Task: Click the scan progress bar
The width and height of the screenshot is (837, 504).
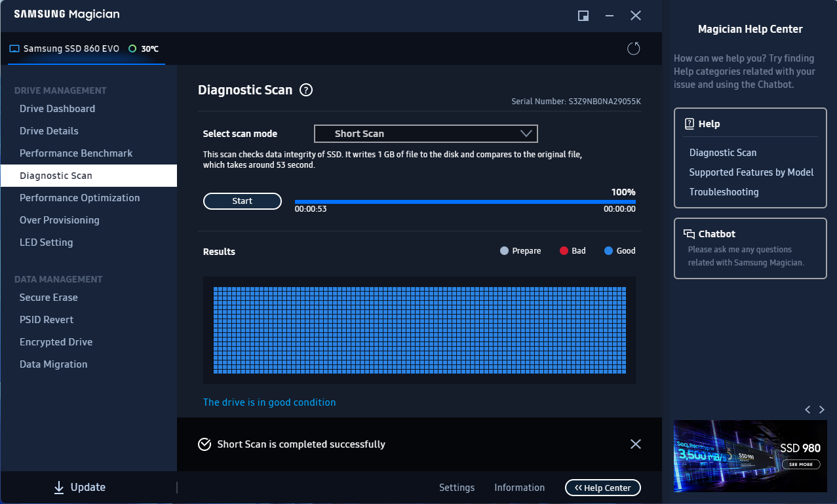Action: coord(465,202)
